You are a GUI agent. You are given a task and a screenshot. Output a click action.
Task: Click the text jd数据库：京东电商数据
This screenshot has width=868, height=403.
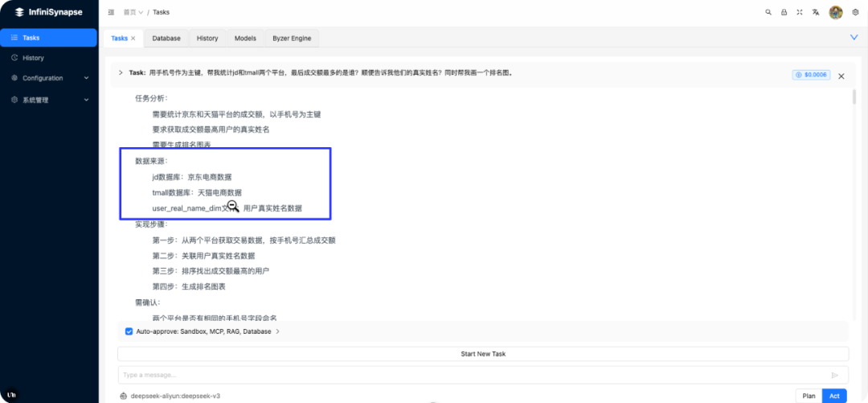pyautogui.click(x=191, y=178)
